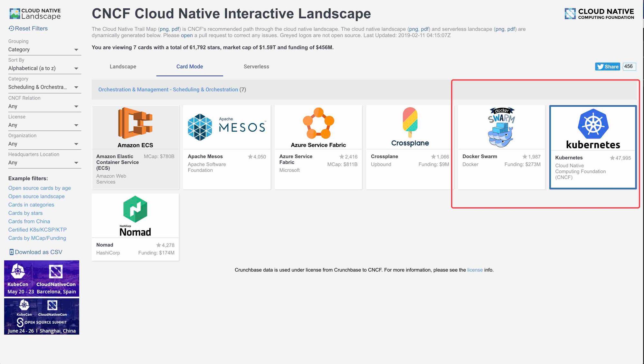Viewport: 644px width, 364px height.
Task: Switch to the Serverless tab
Action: point(256,67)
